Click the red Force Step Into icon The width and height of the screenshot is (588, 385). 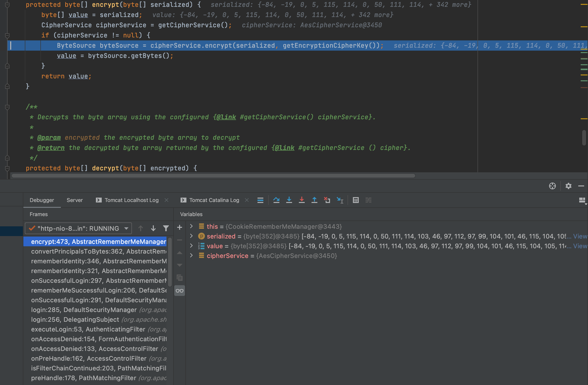click(301, 200)
